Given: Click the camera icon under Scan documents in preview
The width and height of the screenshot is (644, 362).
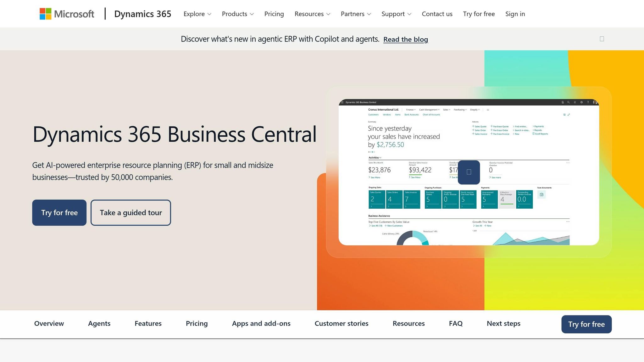Looking at the screenshot, I should pos(541,195).
